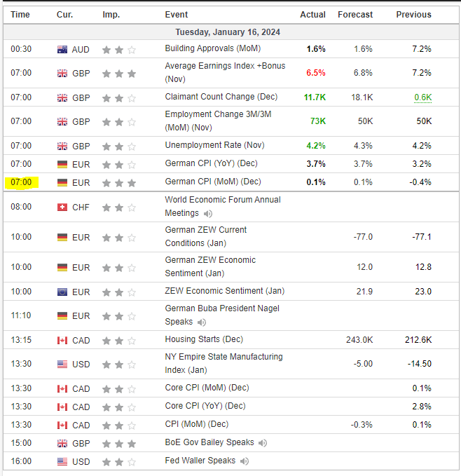Click the US flag in NY Empire State row
This screenshot has width=461, height=476.
tap(62, 364)
